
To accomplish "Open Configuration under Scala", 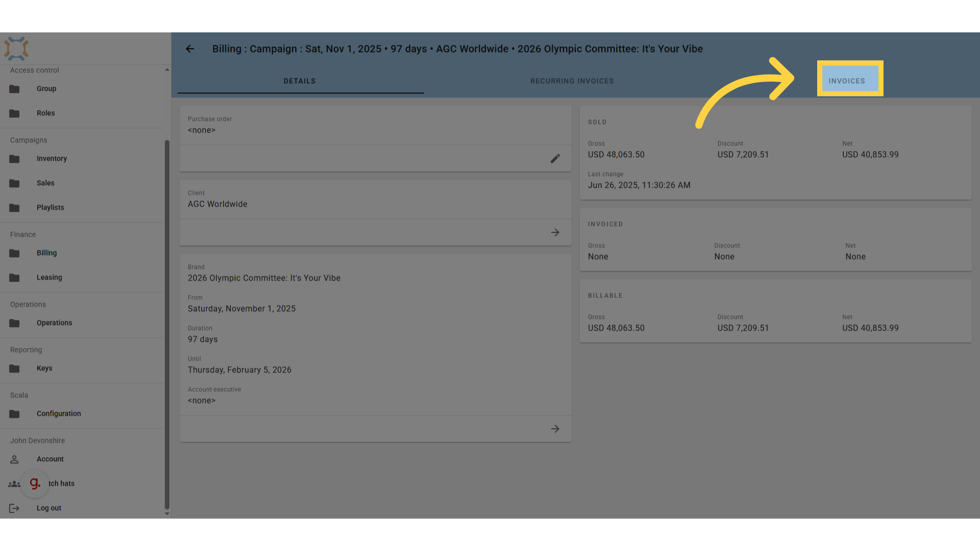I will [x=59, y=414].
